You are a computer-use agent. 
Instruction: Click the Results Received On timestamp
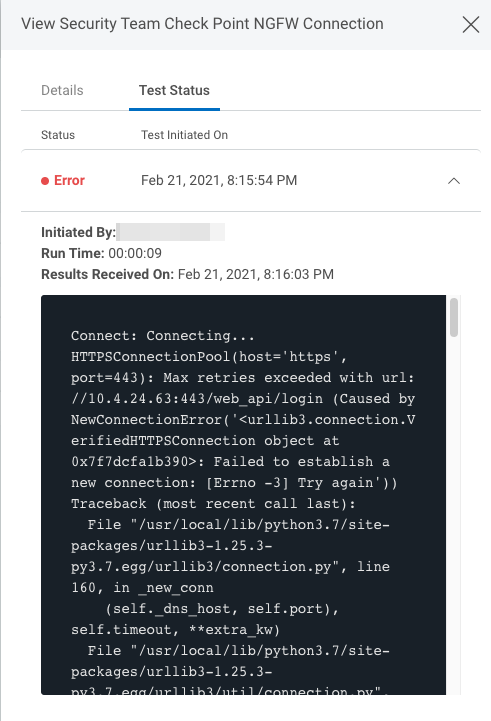256,275
